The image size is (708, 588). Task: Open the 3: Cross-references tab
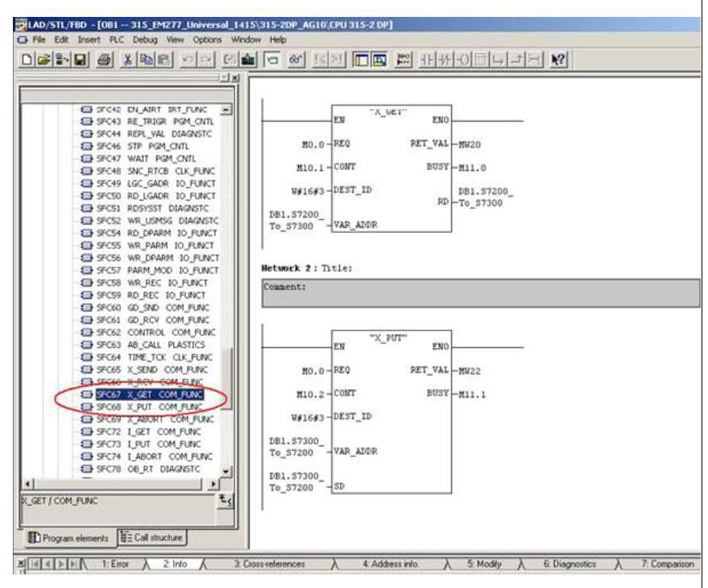270,565
